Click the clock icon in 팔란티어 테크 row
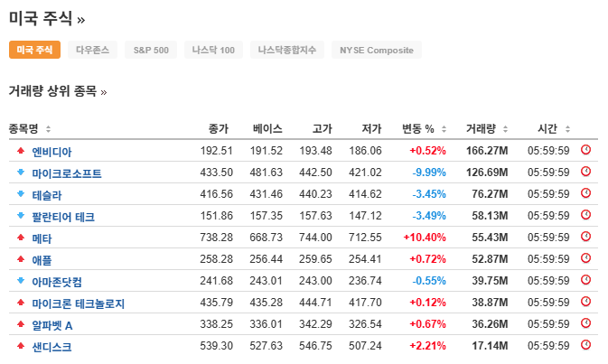Screen dimensions: 608x364 point(585,215)
